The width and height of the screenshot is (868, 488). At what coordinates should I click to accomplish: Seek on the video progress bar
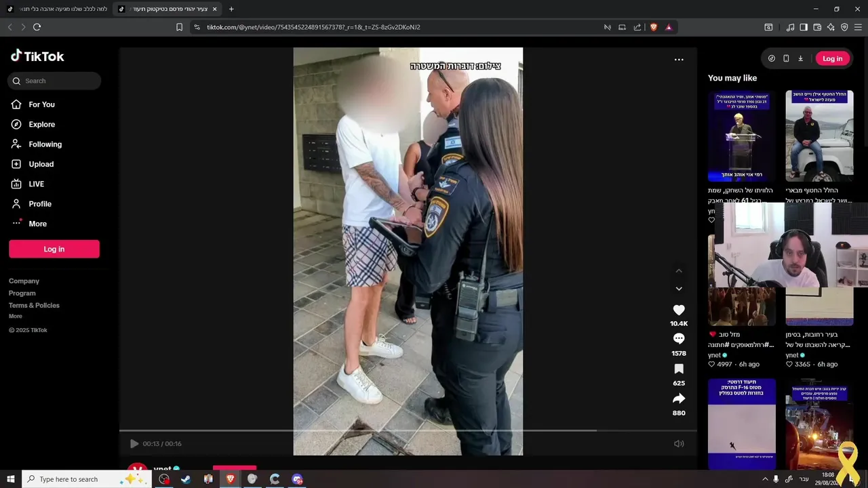point(408,430)
